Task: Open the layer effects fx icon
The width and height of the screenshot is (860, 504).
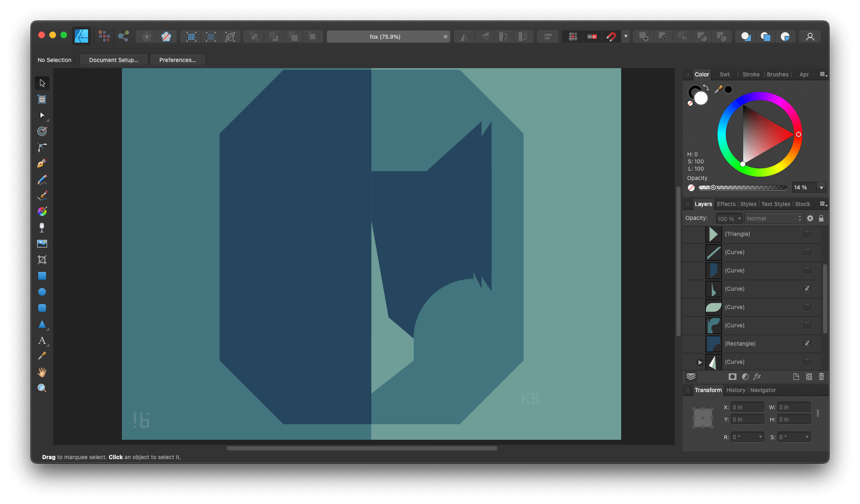Action: [757, 376]
